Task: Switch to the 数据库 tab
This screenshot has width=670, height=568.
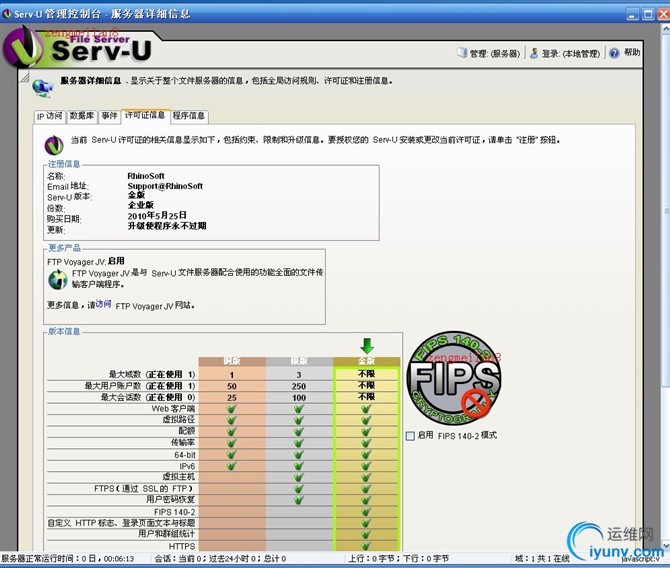Action: click(x=82, y=116)
